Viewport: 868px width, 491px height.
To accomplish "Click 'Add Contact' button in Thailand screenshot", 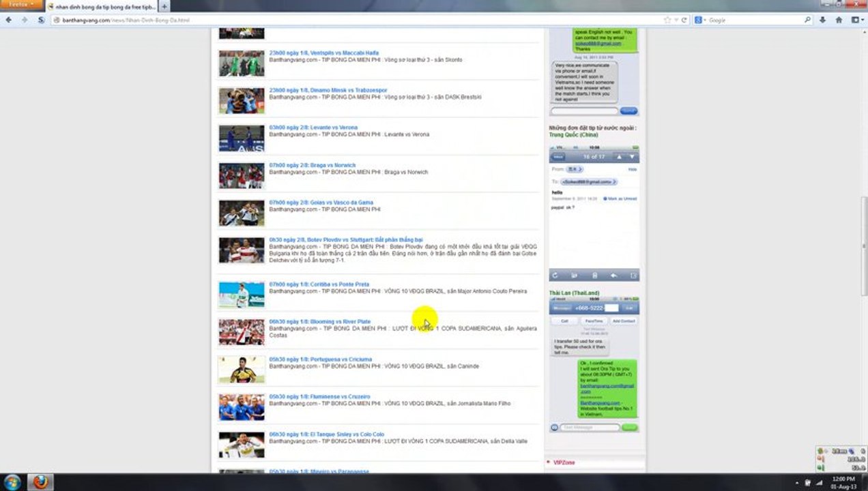I will pos(623,321).
